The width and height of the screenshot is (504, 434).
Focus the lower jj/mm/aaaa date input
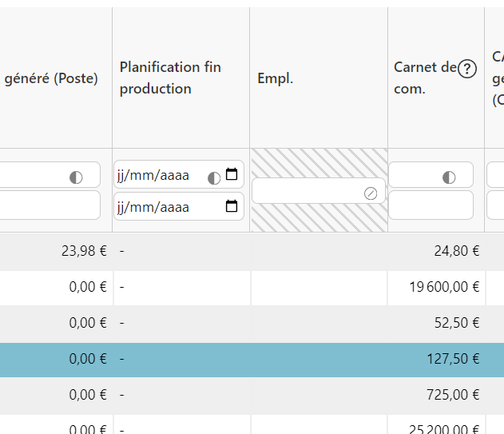click(x=156, y=208)
